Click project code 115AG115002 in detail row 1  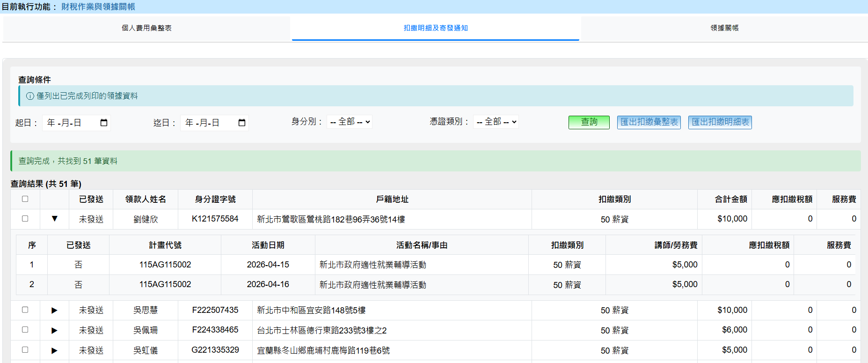165,265
